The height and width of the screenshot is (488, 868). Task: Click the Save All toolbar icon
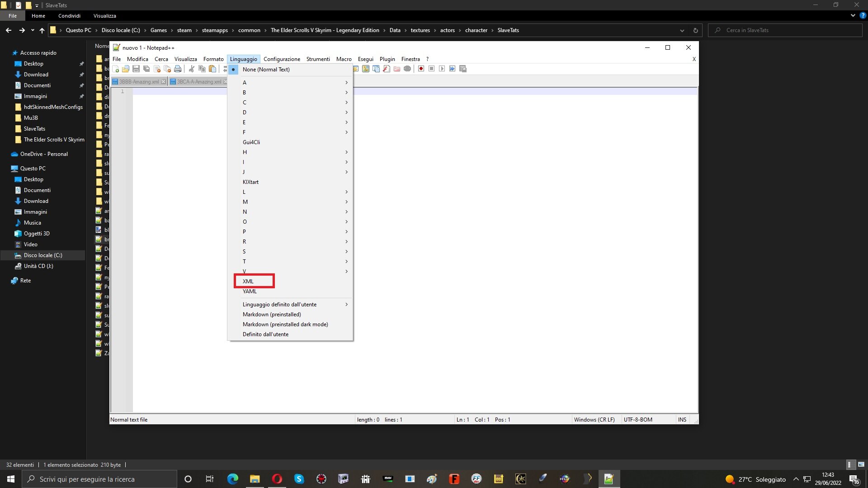(x=146, y=69)
